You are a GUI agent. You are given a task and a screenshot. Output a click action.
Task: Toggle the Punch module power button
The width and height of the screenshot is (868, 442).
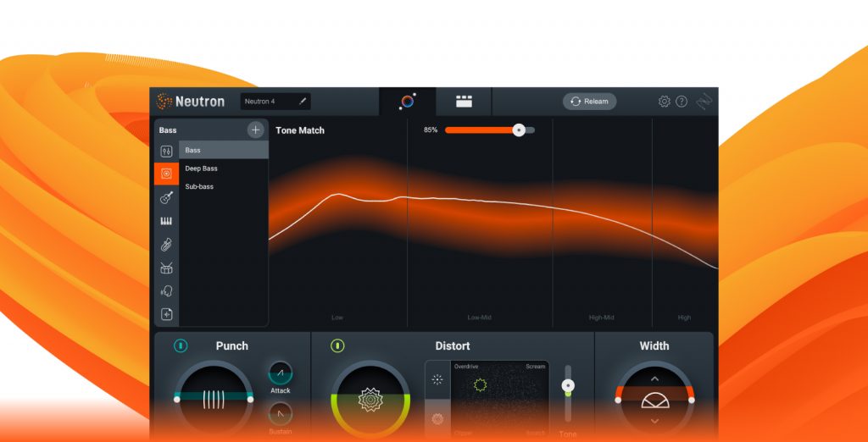tap(181, 345)
